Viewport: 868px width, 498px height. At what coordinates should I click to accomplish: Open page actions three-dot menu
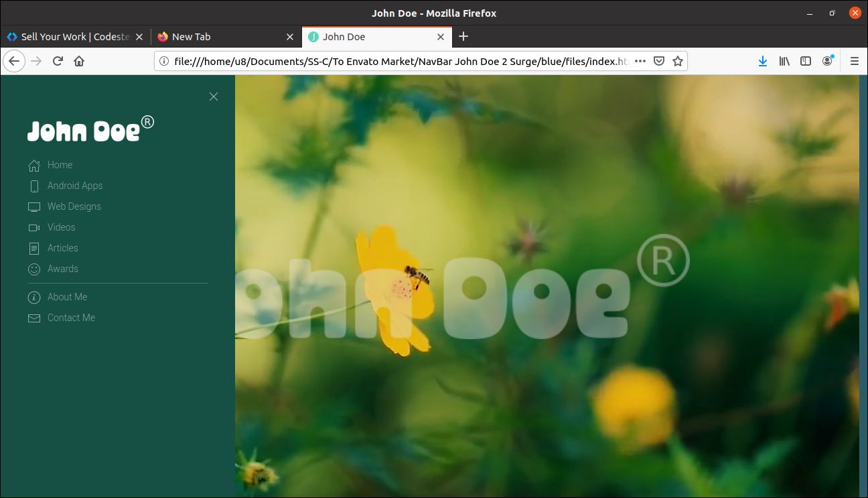(640, 61)
